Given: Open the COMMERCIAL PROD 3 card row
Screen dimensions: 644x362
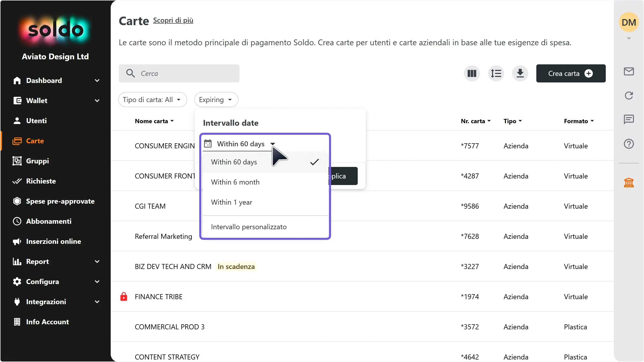Looking at the screenshot, I should 362,327.
